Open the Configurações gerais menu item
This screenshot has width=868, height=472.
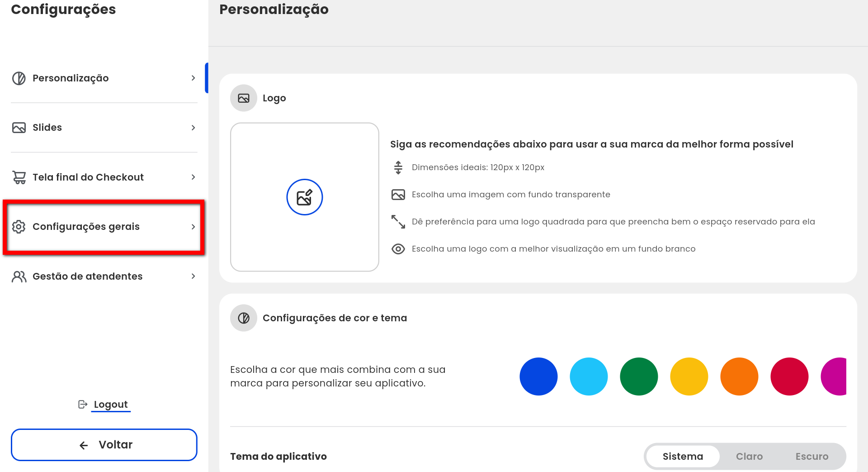(x=86, y=227)
